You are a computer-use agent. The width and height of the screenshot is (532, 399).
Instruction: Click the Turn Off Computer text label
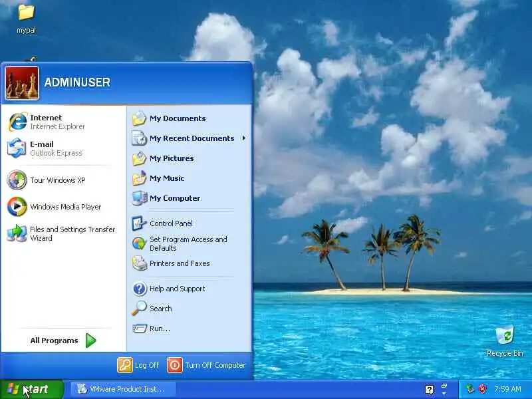click(215, 365)
